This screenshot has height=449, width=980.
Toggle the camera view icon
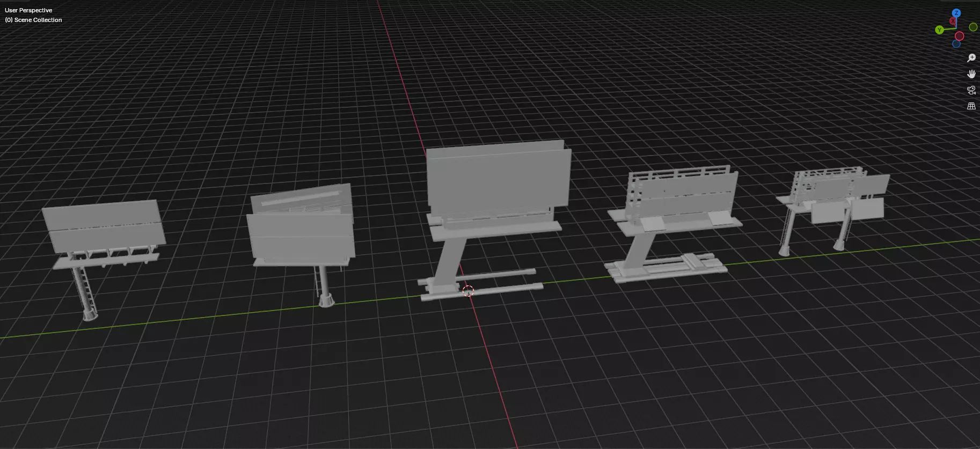pos(971,90)
